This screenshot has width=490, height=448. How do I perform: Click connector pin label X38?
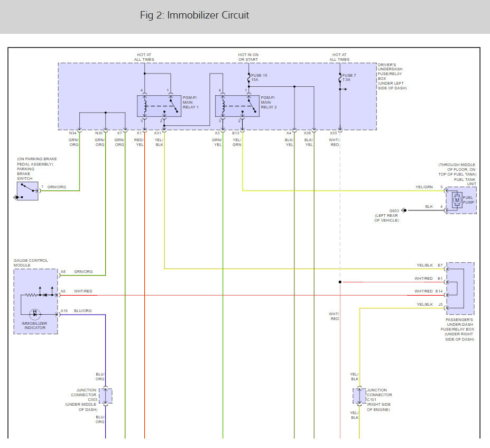(x=308, y=133)
